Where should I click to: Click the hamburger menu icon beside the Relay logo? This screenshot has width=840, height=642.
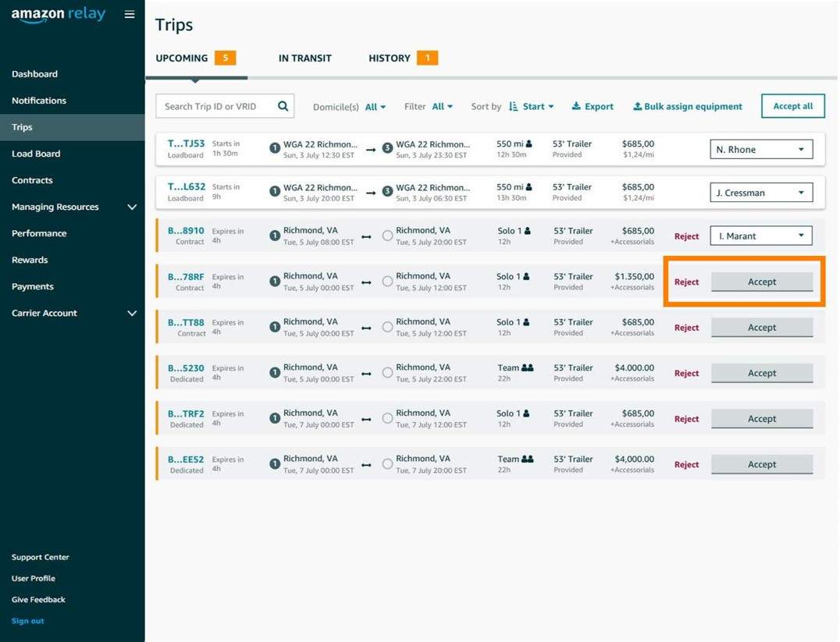click(x=130, y=13)
